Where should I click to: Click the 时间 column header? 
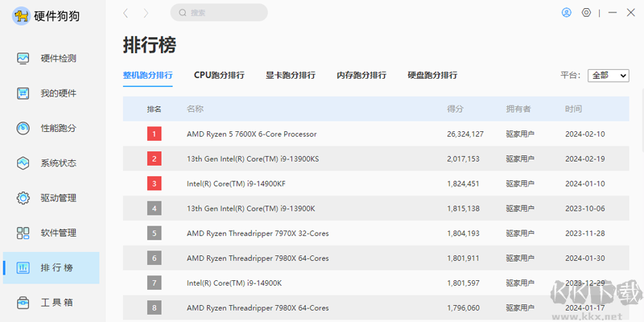pyautogui.click(x=573, y=109)
